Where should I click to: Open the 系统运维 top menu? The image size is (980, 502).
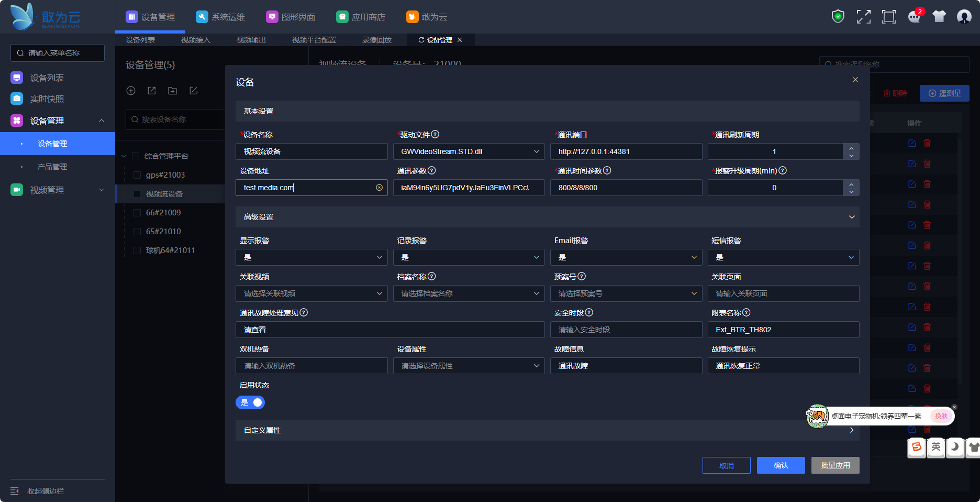pos(220,17)
